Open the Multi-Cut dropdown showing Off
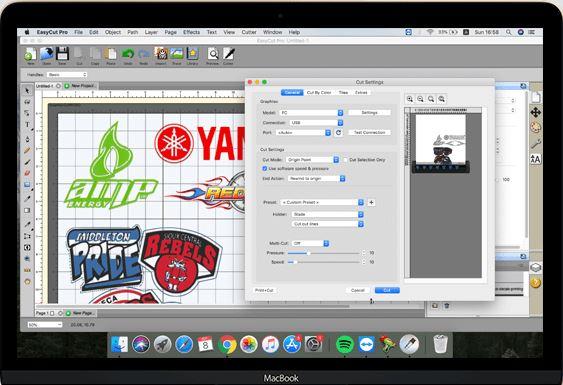 (x=310, y=243)
